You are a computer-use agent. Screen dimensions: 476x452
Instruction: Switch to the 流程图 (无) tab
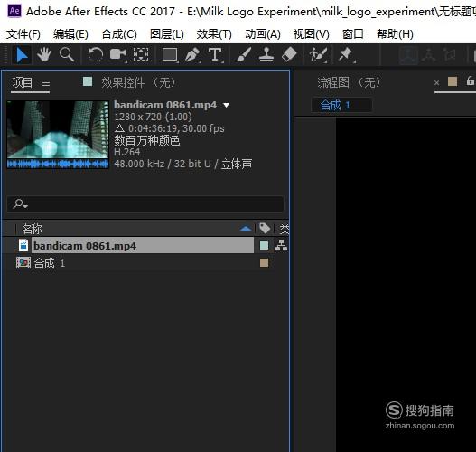pyautogui.click(x=349, y=82)
